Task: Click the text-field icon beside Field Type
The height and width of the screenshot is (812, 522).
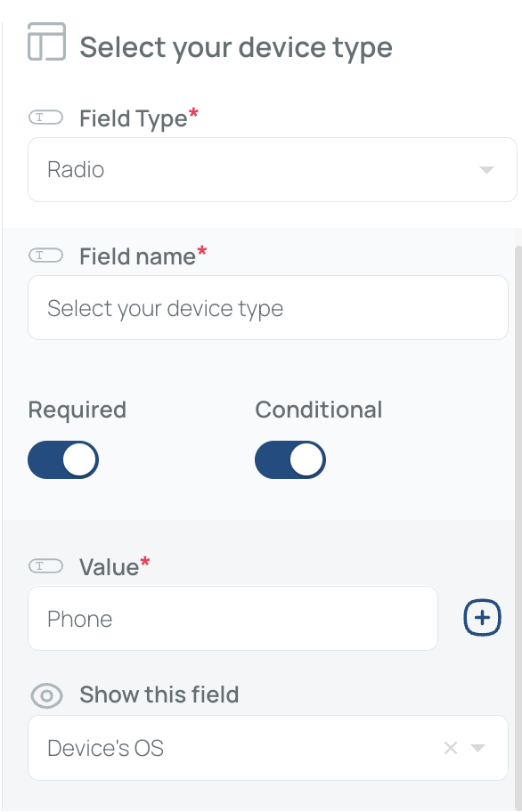Action: click(45, 118)
